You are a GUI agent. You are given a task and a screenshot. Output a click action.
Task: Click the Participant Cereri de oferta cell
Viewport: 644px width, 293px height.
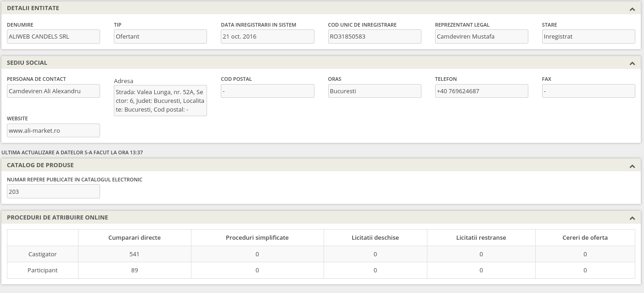585,270
